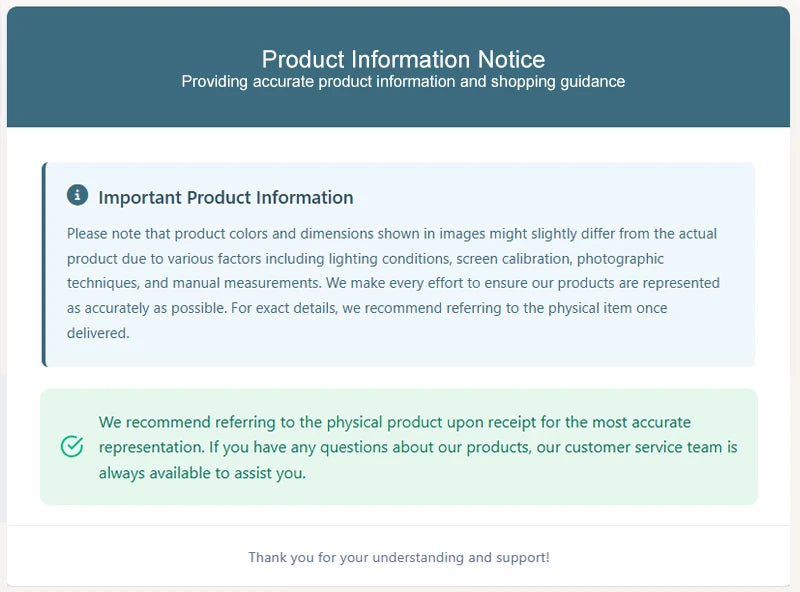Click the "Thank you for your understanding" footer text
Image resolution: width=800 pixels, height=592 pixels.
pos(399,557)
